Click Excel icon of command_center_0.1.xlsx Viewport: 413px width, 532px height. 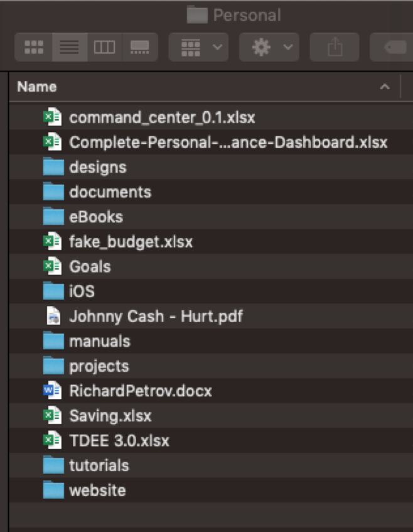pos(53,117)
